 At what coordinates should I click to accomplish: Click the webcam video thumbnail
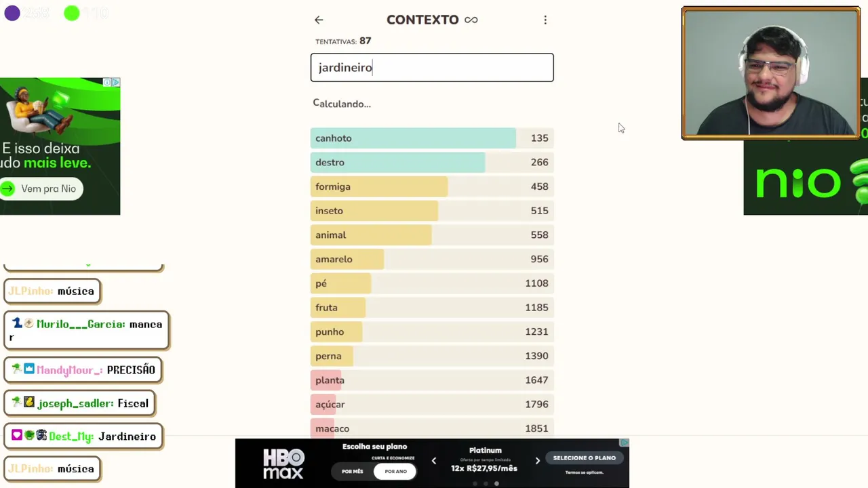(770, 73)
